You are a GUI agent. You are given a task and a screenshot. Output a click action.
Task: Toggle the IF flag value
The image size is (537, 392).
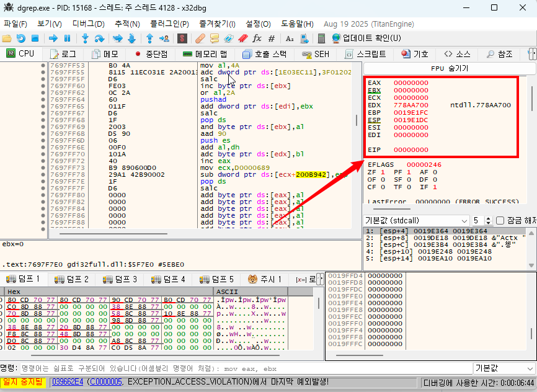click(x=434, y=187)
